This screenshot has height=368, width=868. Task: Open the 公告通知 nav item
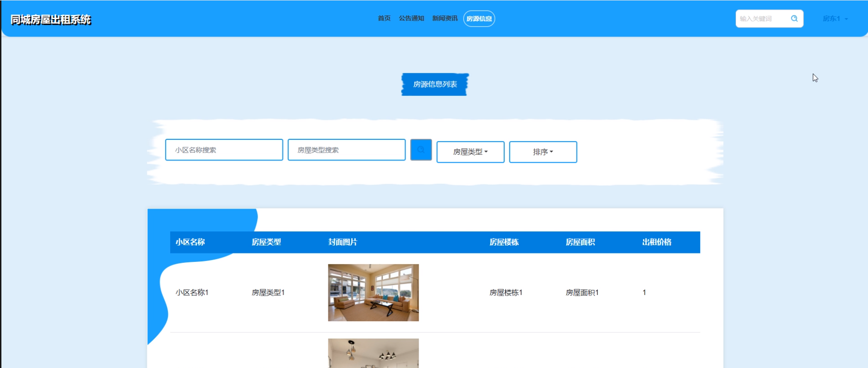click(x=412, y=19)
